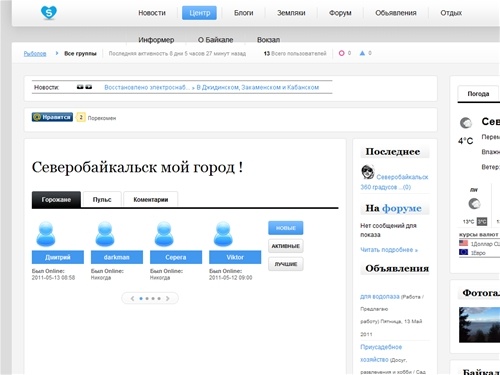Open the Информер submenu item
Image resolution: width=500 pixels, height=375 pixels.
pos(156,40)
